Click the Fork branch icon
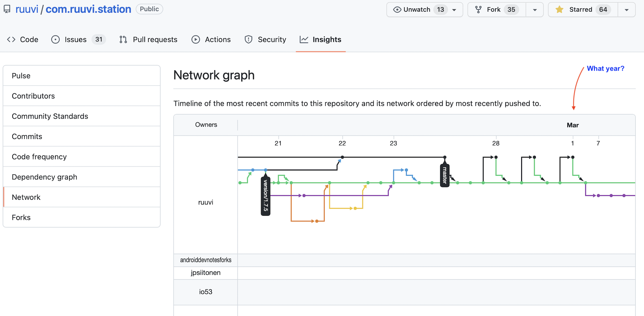 point(478,10)
